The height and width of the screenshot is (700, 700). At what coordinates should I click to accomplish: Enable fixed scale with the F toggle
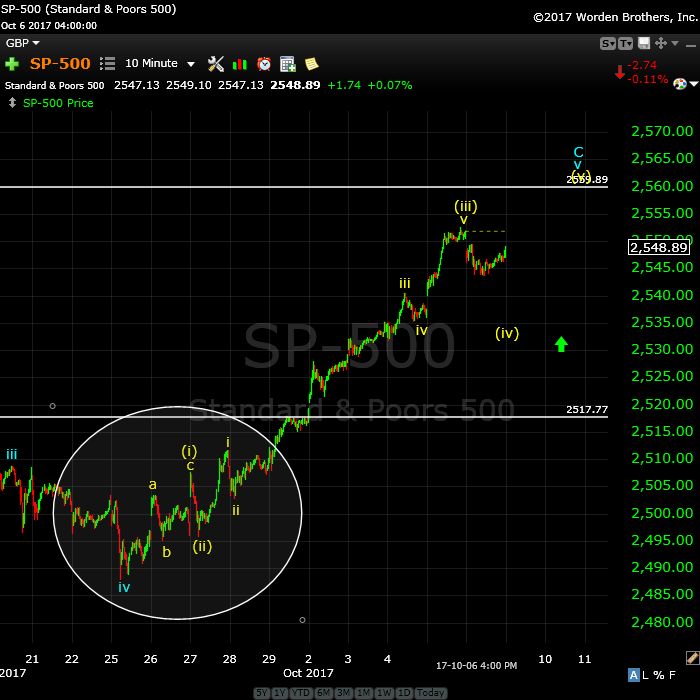pos(672,675)
